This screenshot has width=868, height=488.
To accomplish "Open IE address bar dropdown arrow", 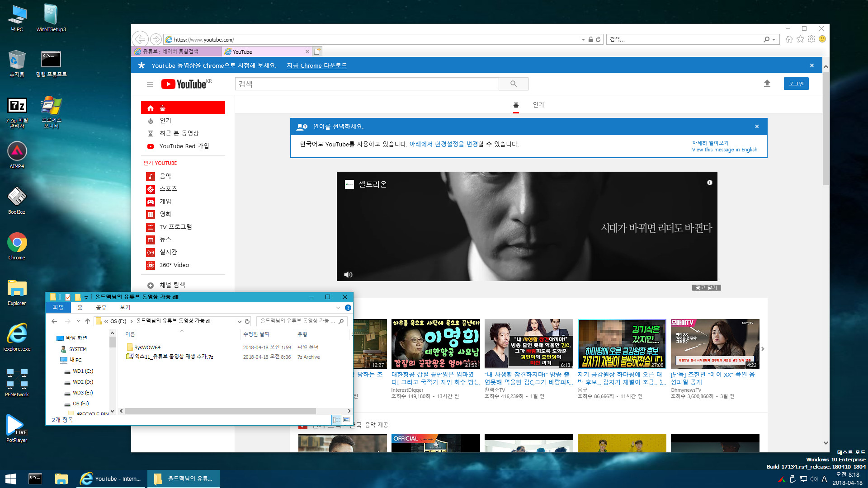I will (x=583, y=40).
